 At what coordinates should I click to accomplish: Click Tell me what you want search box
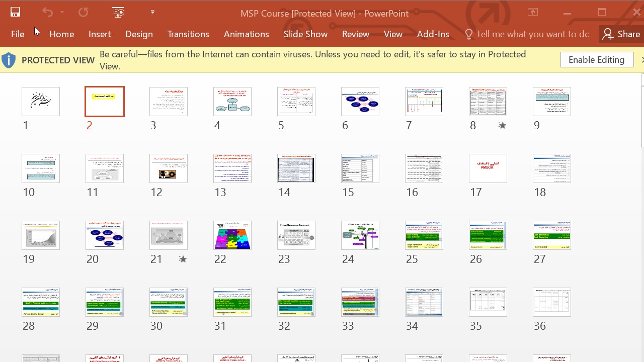click(x=532, y=34)
